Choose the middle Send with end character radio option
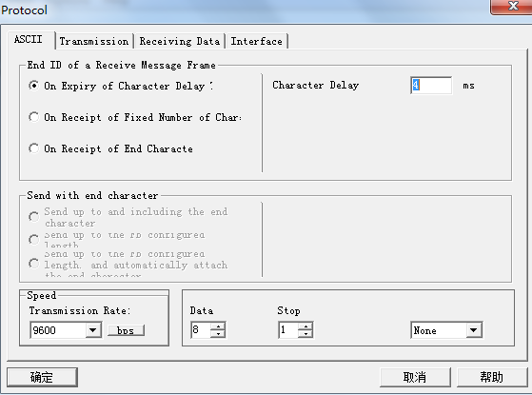 click(x=33, y=240)
